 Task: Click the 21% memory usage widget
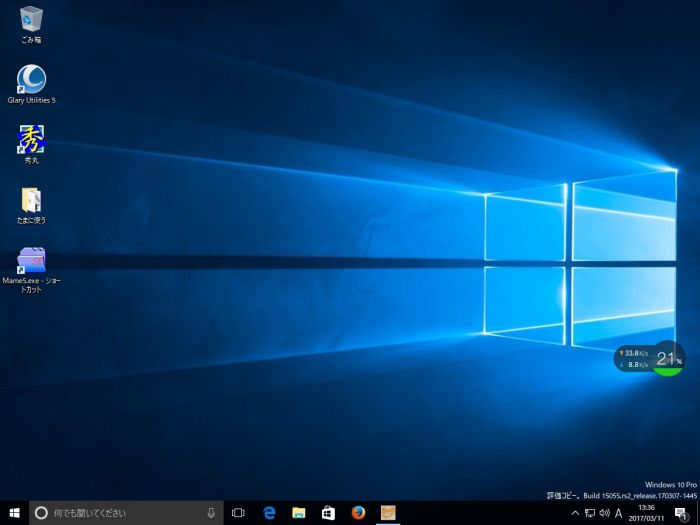[667, 359]
